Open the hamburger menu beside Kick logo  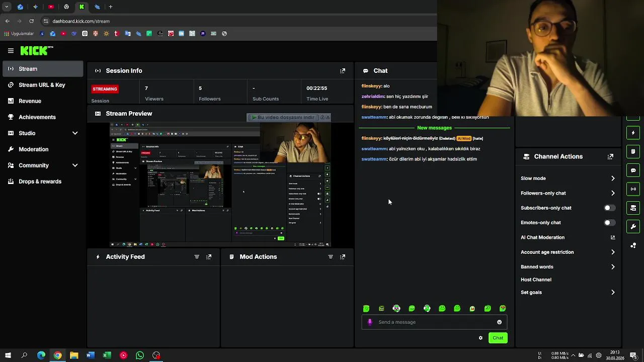(x=11, y=51)
